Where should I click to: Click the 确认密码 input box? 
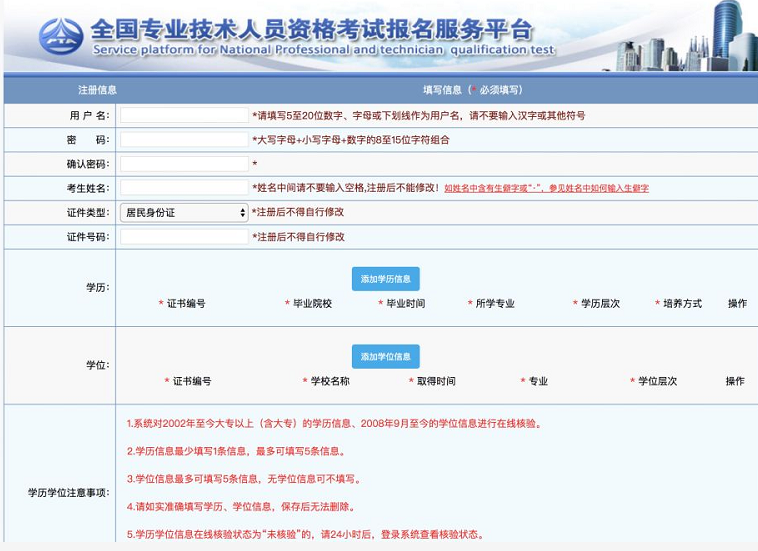click(x=184, y=163)
